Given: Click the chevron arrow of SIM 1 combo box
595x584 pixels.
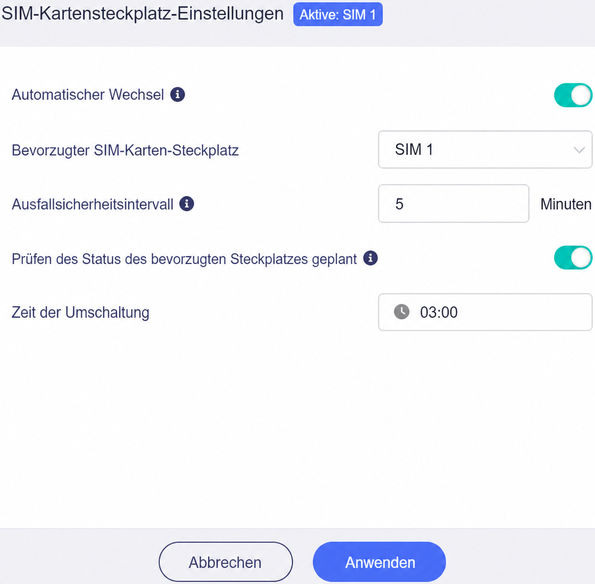Looking at the screenshot, I should coord(579,150).
